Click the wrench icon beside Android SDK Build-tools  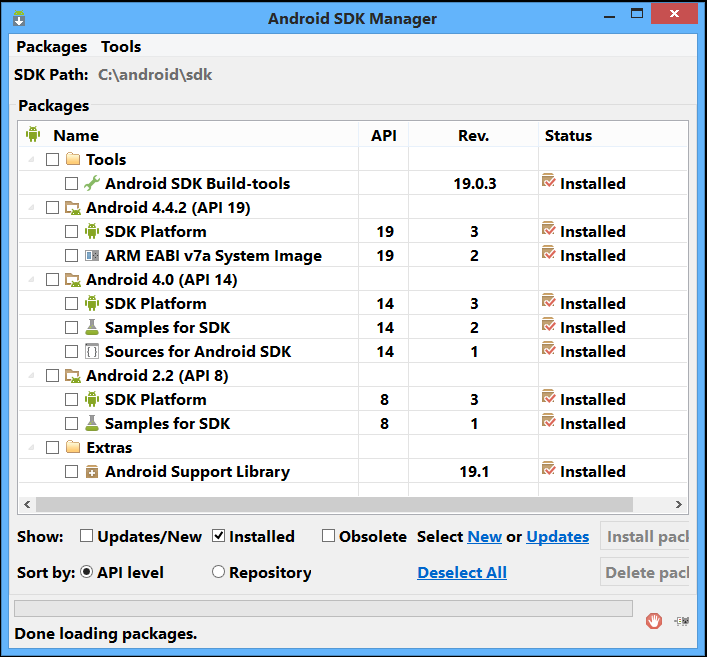(92, 183)
